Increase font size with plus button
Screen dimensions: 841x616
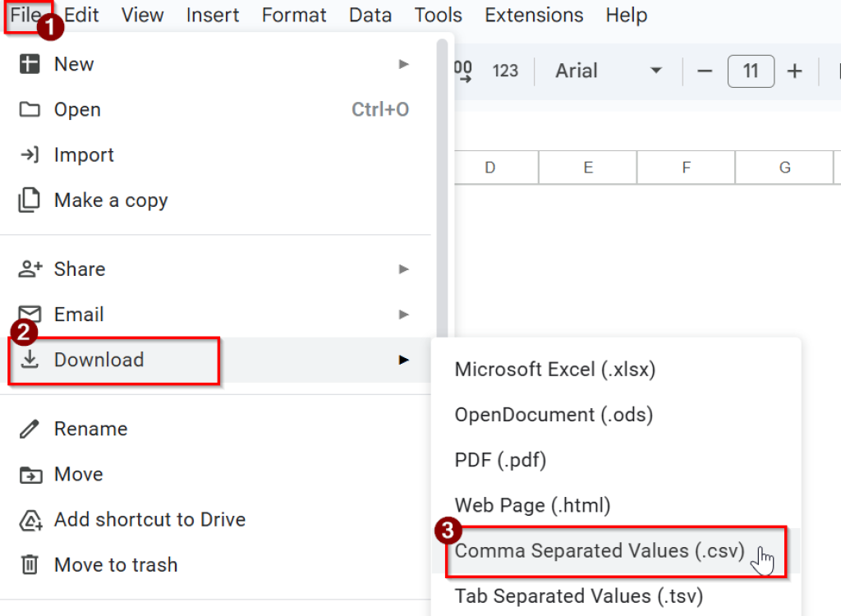[x=794, y=71]
